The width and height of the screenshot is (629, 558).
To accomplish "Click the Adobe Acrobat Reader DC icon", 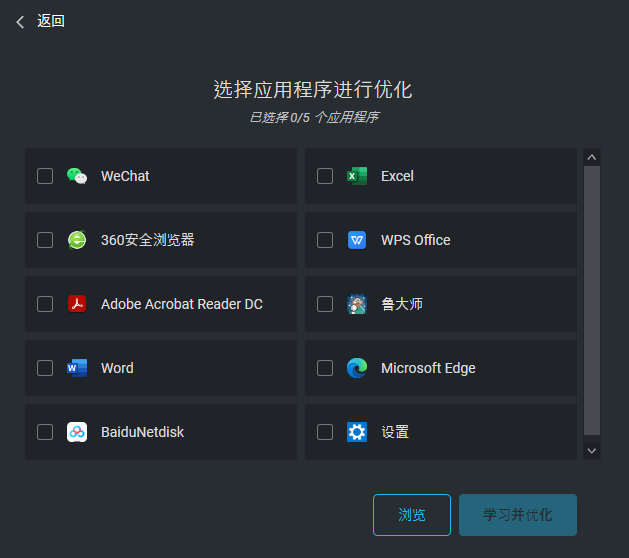I will point(77,304).
